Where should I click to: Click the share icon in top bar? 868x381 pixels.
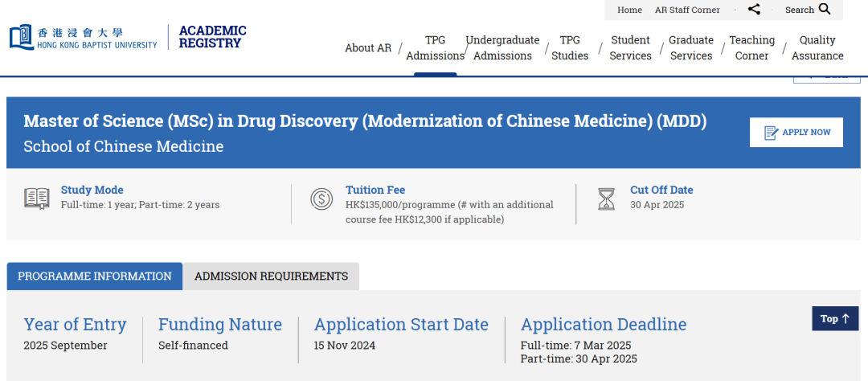[754, 10]
